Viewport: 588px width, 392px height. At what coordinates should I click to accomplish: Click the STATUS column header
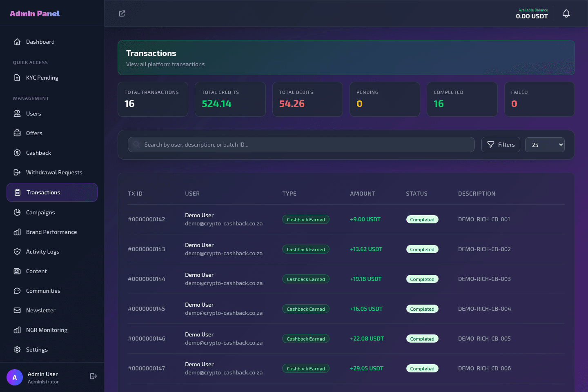point(416,194)
